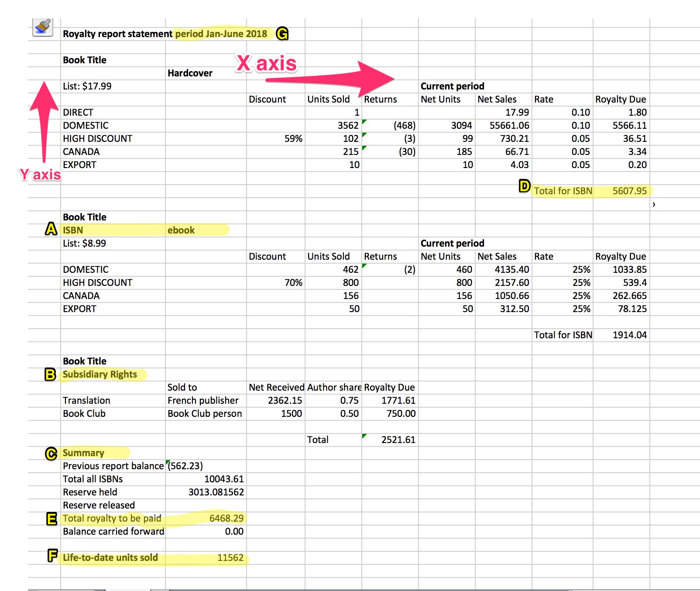Select the highlighted period Jan-June 2018 cell
This screenshot has width=700, height=591.
tap(220, 34)
